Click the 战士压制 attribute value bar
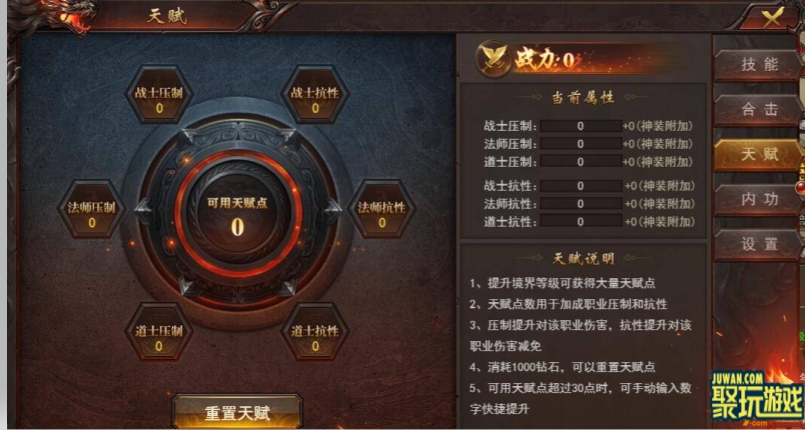This screenshot has width=805, height=430. tap(581, 126)
